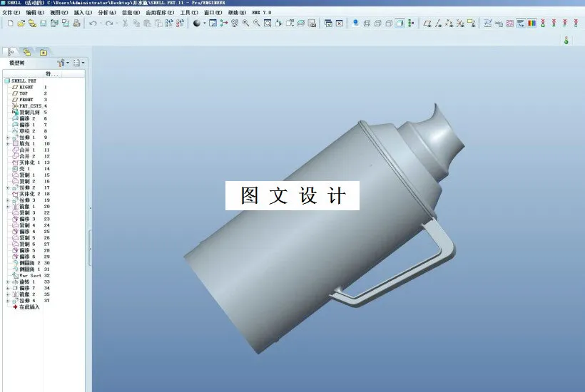
Task: Cut selection with the scissors icon
Action: [x=125, y=23]
